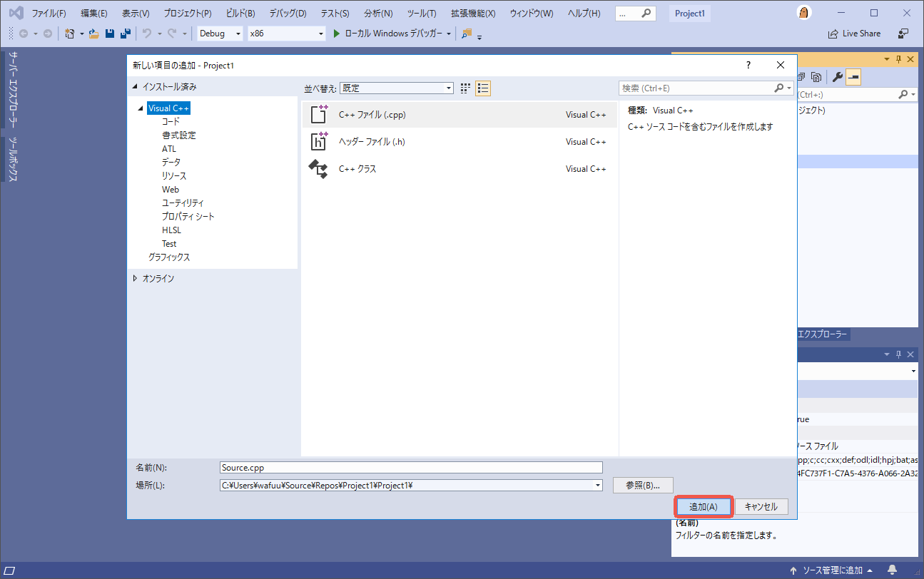Click the collapse all icon in Solution Explorer
The image size is (924, 579).
tap(802, 77)
